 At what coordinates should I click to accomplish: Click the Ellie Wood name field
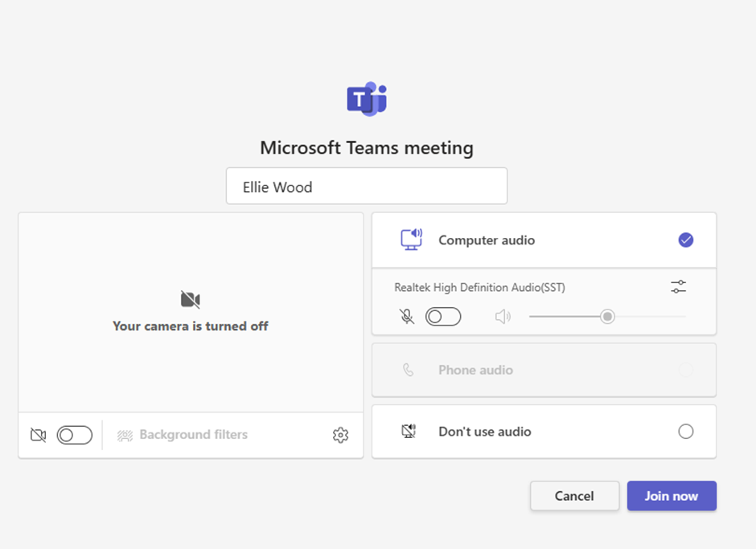(x=367, y=186)
